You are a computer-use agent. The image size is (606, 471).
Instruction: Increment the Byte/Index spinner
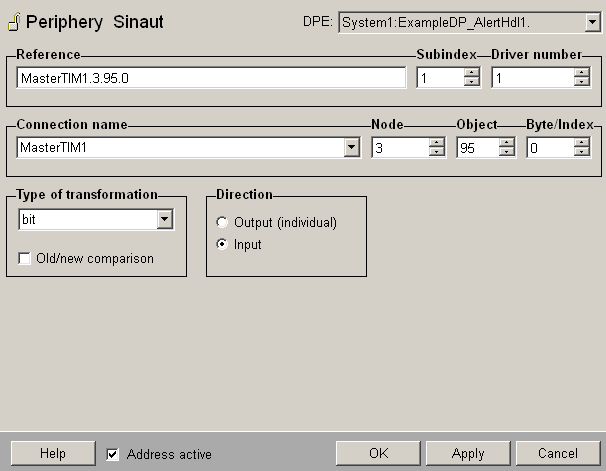click(x=582, y=143)
